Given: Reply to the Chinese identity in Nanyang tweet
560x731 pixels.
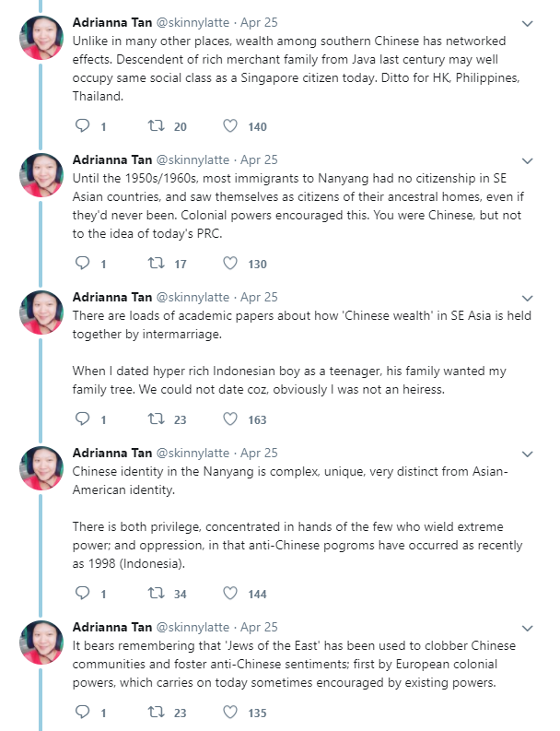Looking at the screenshot, I should [82, 594].
